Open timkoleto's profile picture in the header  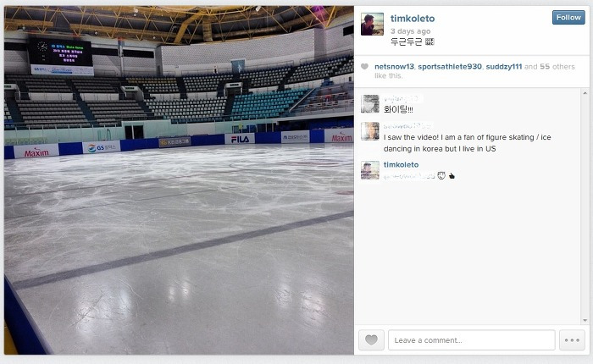(372, 24)
